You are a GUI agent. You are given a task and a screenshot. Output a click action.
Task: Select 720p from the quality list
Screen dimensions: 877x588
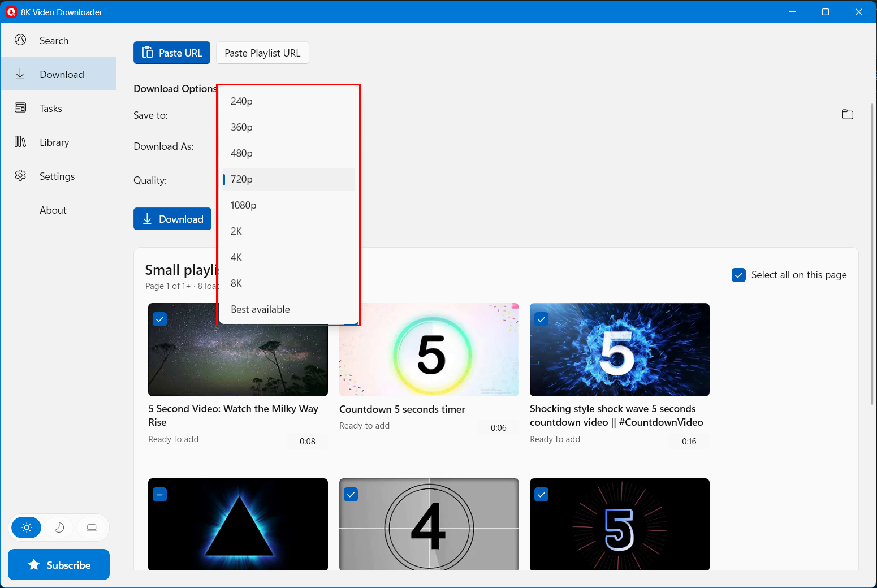coord(288,179)
